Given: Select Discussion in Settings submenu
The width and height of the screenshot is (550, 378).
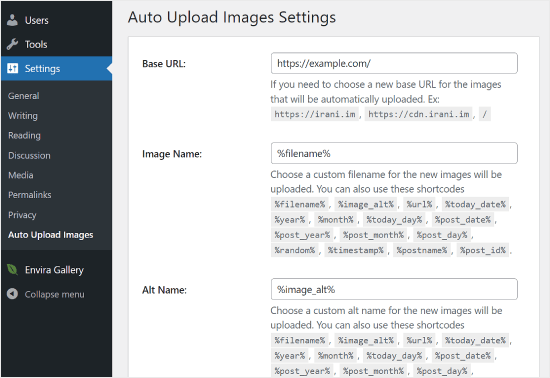Looking at the screenshot, I should click(x=29, y=155).
